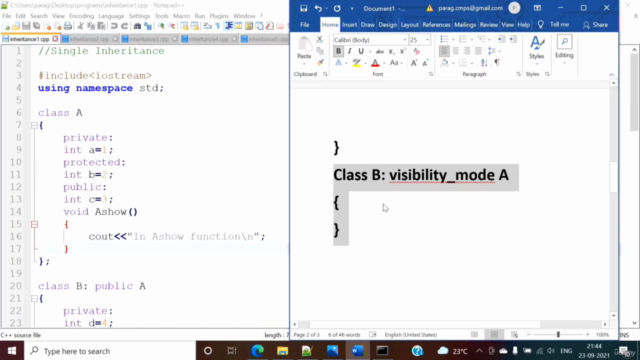Viewport: 640px width, 360px height.
Task: Click Zoom In icon in Notepad++ toolbar
Action: tap(161, 27)
